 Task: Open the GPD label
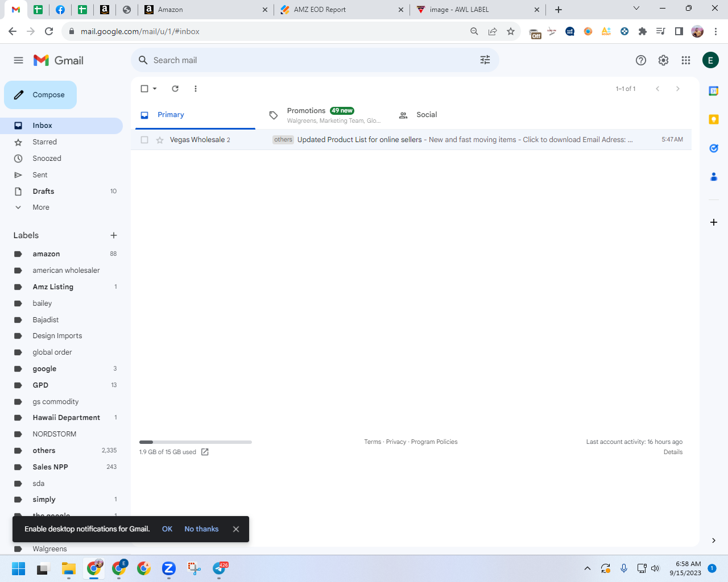click(x=61, y=385)
